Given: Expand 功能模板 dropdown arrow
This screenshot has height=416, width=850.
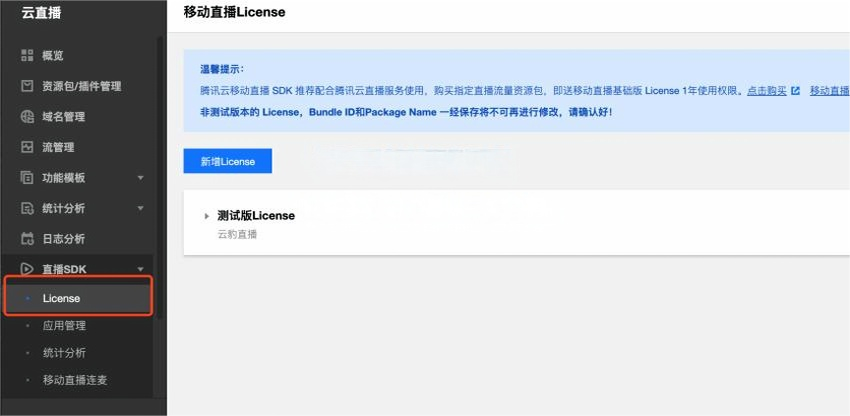Looking at the screenshot, I should pyautogui.click(x=140, y=178).
